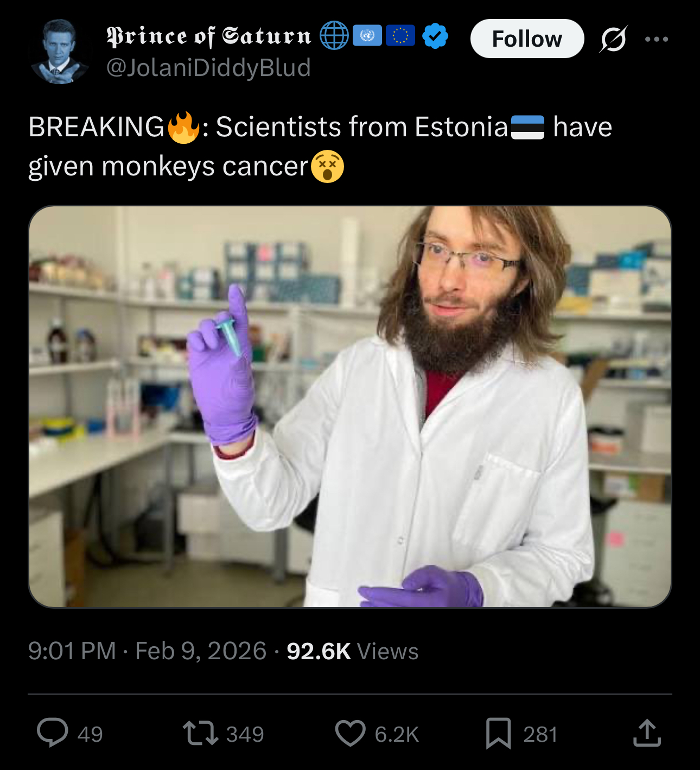
Task: Reply using the comment bubble icon
Action: (x=53, y=733)
